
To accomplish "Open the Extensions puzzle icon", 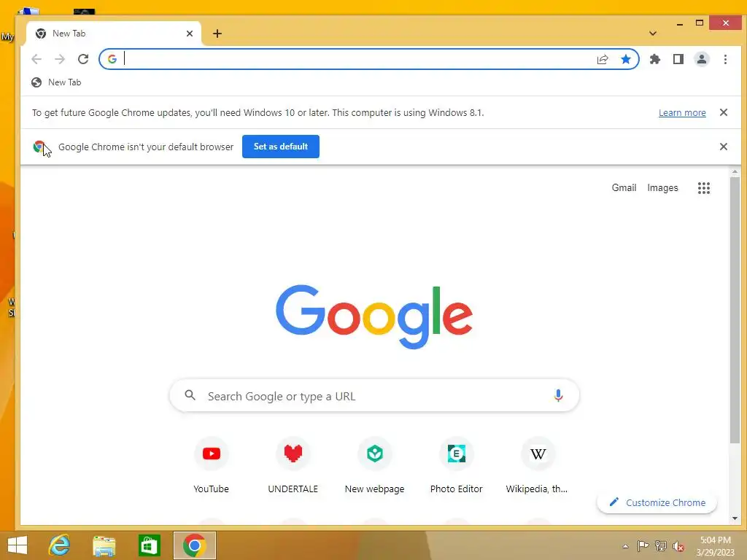I will pos(655,59).
